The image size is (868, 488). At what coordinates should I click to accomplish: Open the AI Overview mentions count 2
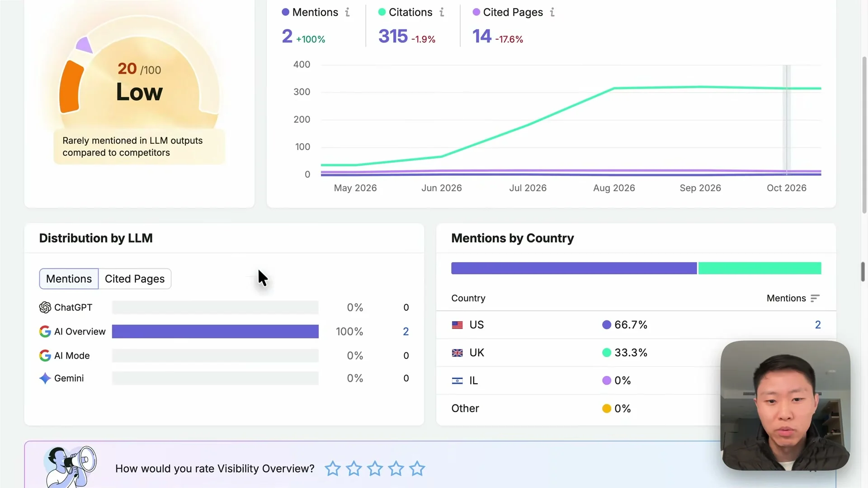tap(406, 332)
